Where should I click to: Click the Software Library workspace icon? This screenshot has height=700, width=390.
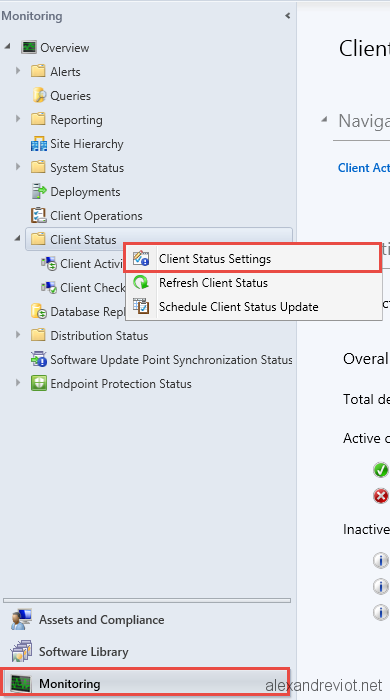coord(21,652)
